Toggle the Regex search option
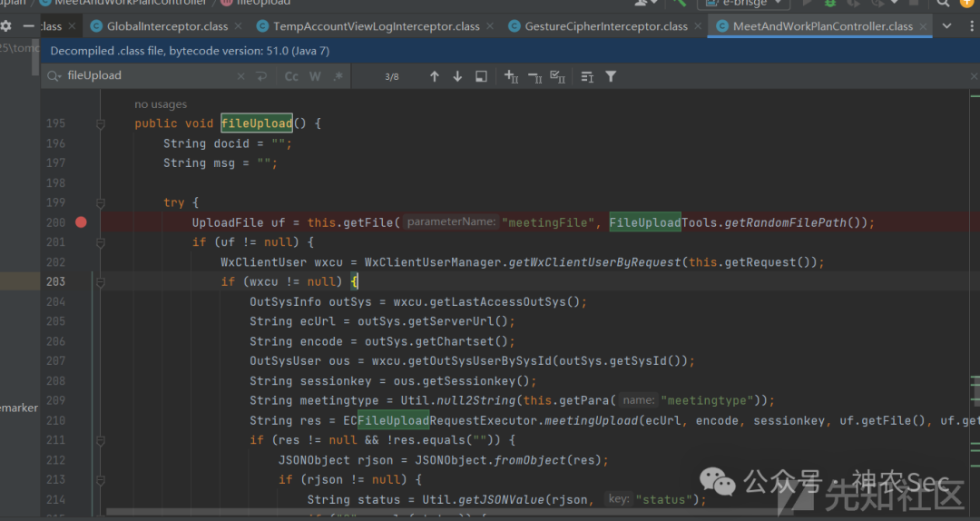The height and width of the screenshot is (521, 980). click(x=338, y=76)
